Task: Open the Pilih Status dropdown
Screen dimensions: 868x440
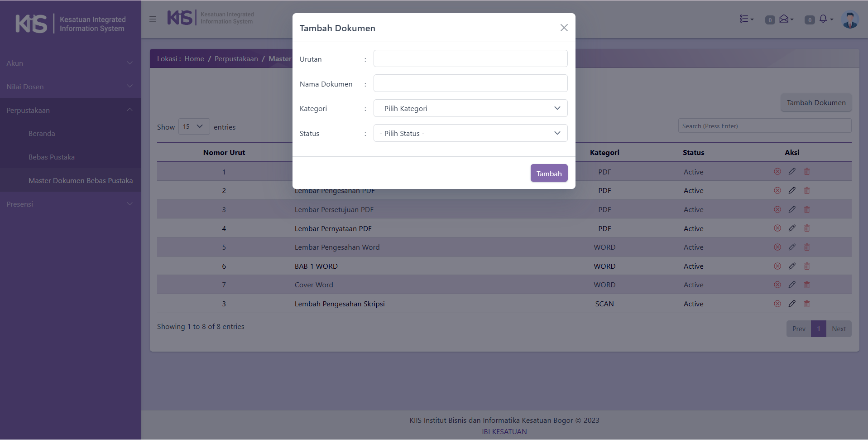Action: (x=470, y=133)
